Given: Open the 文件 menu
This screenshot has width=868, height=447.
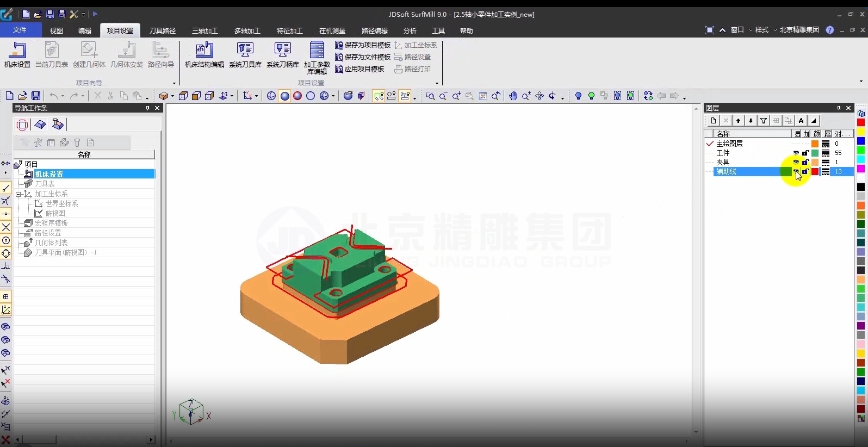Looking at the screenshot, I should pyautogui.click(x=20, y=30).
